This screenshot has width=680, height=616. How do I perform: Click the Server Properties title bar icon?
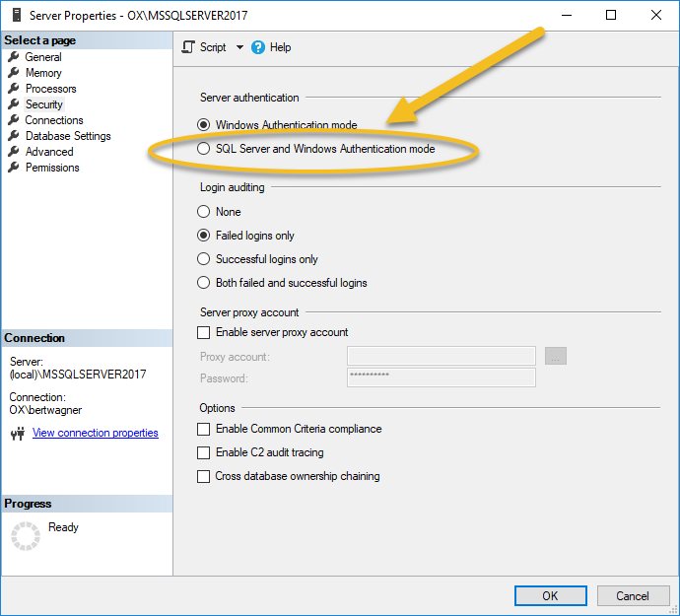tap(14, 16)
